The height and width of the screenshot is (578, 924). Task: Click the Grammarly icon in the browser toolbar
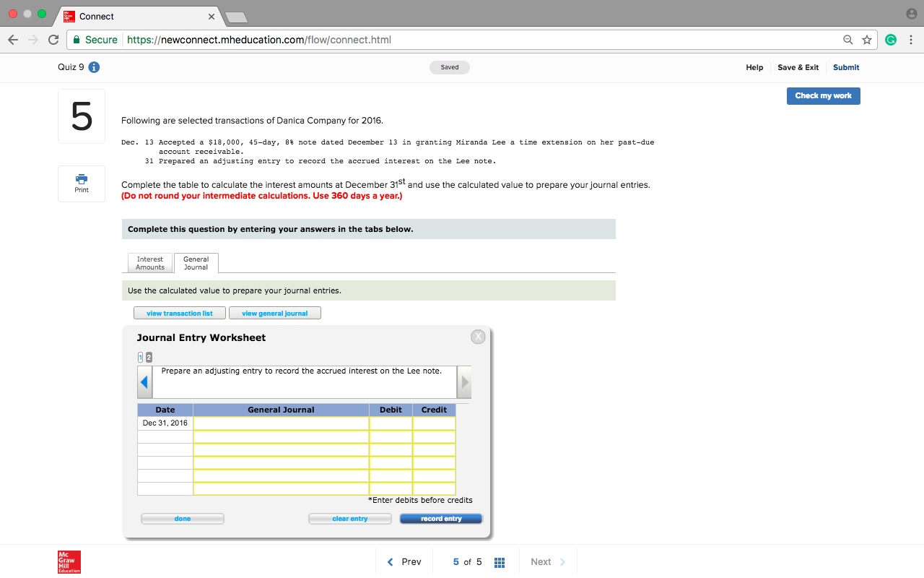click(x=891, y=40)
